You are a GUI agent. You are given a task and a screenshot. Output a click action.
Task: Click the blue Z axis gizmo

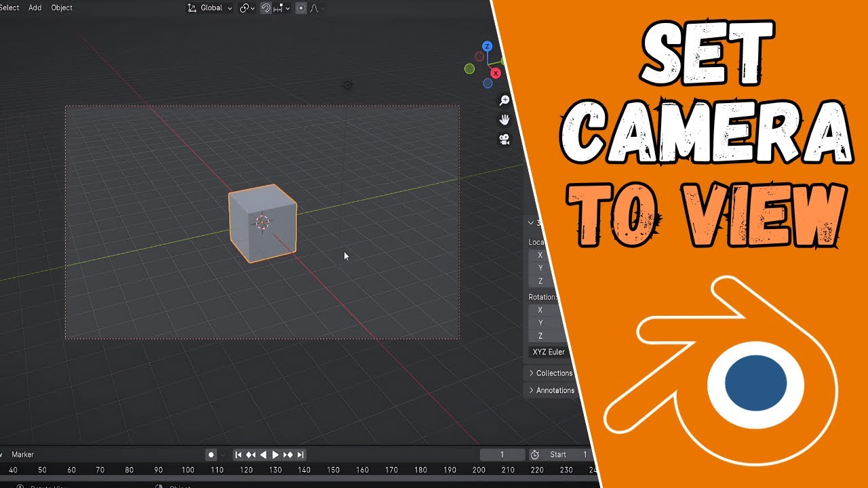point(487,46)
